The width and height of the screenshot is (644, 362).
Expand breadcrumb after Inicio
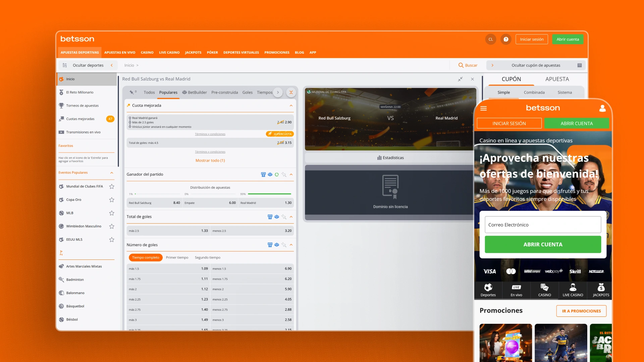point(137,65)
